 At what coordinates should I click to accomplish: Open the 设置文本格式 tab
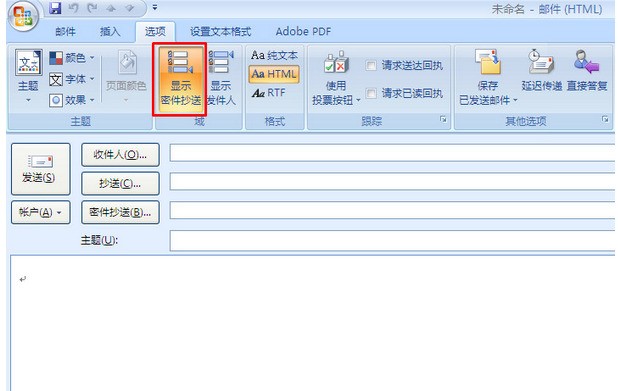[220, 32]
